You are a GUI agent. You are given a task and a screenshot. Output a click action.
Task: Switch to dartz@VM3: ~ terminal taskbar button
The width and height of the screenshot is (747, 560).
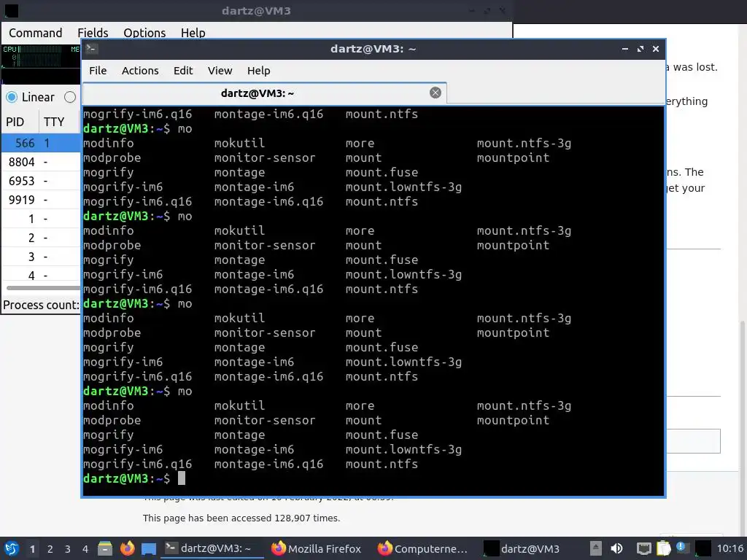(212, 548)
